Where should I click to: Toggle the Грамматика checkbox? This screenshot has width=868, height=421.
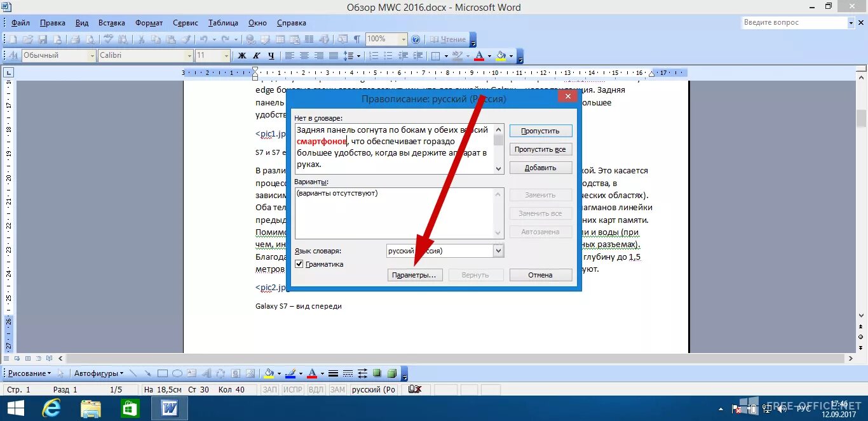pyautogui.click(x=299, y=264)
